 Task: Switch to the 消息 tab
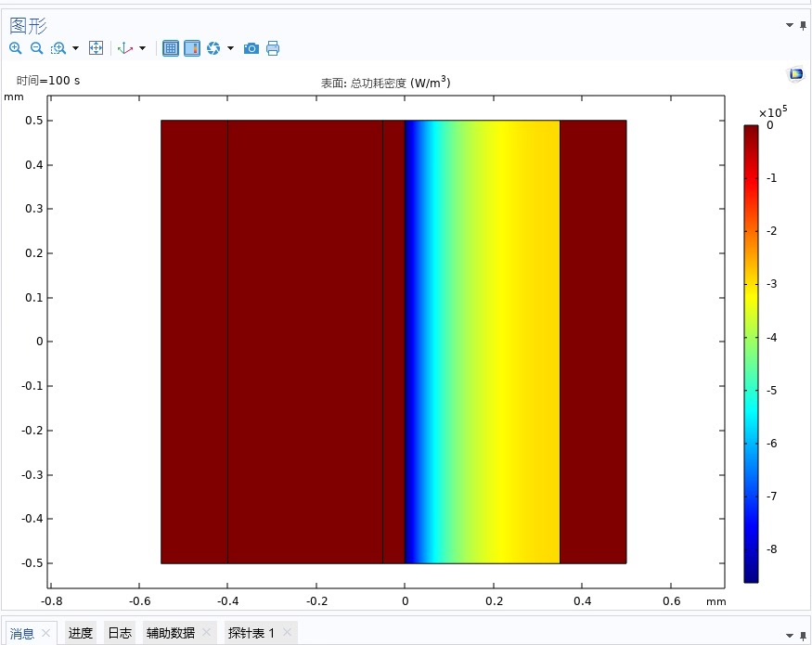click(21, 633)
